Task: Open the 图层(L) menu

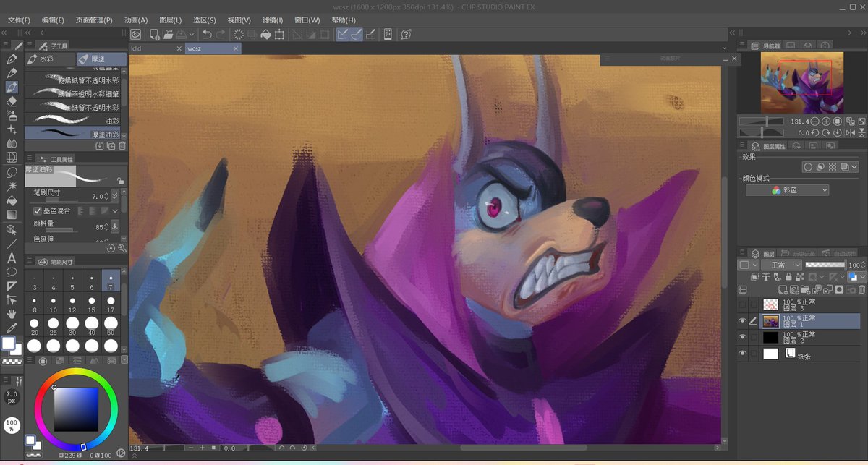Action: [170, 20]
